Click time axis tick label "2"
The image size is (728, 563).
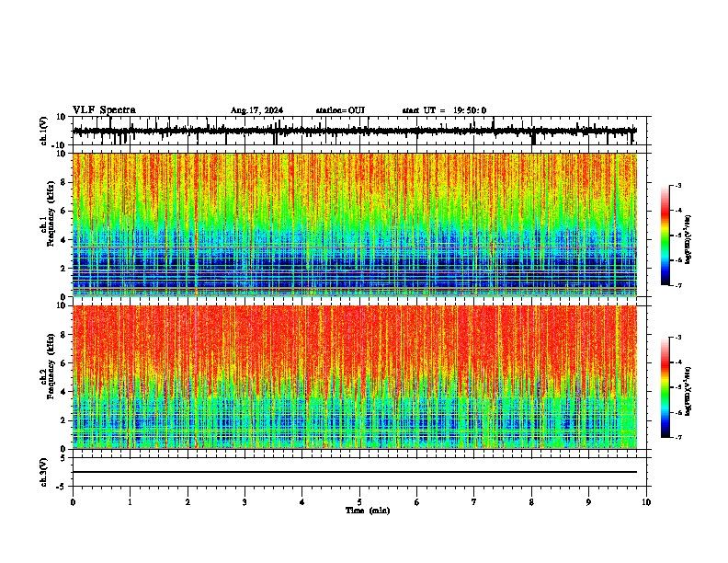[188, 502]
